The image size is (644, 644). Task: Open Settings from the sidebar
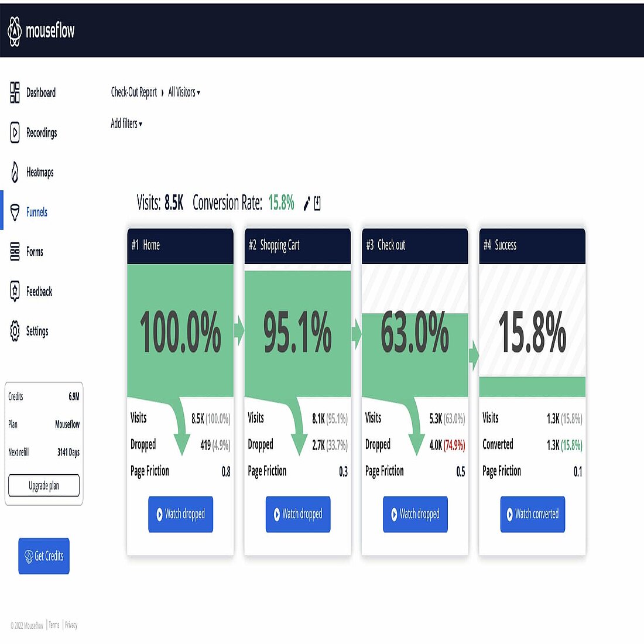click(32, 331)
